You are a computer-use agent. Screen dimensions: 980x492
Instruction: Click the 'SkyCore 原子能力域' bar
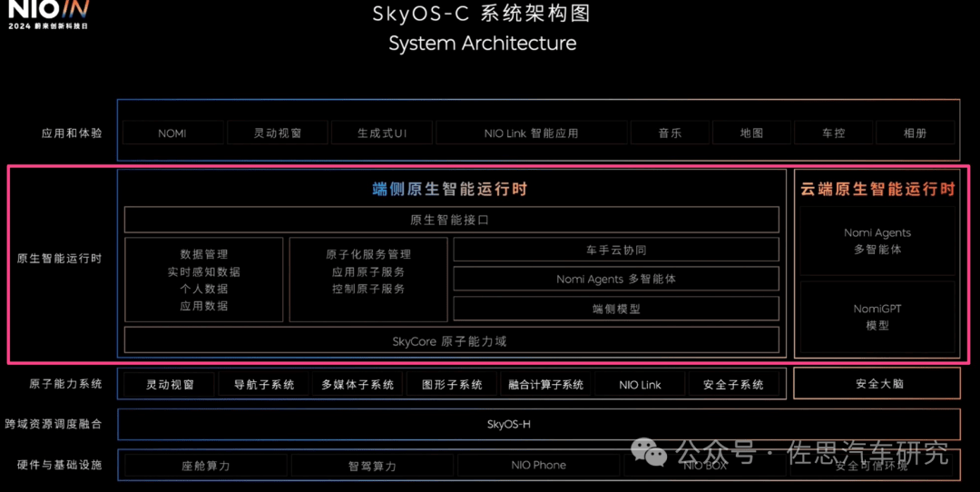[x=451, y=340]
